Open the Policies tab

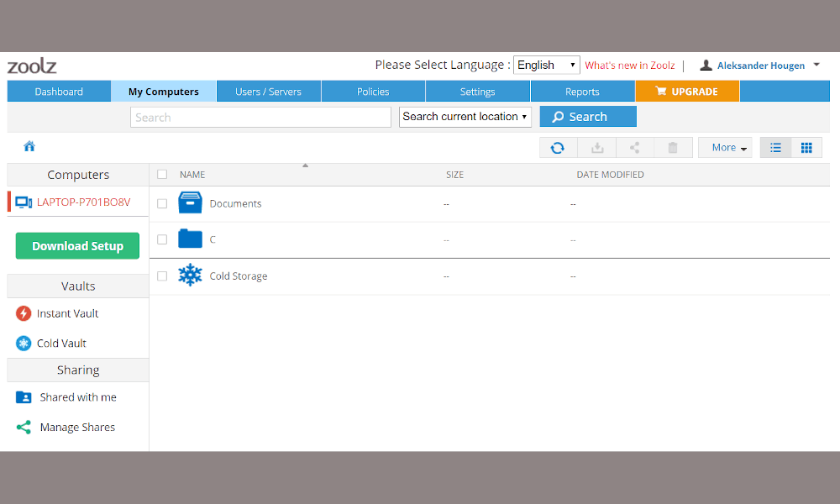(373, 91)
